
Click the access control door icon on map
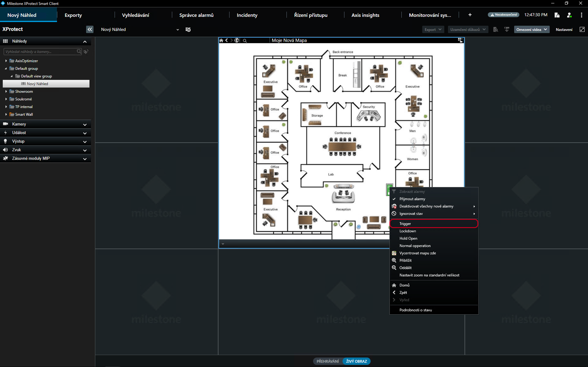point(388,189)
